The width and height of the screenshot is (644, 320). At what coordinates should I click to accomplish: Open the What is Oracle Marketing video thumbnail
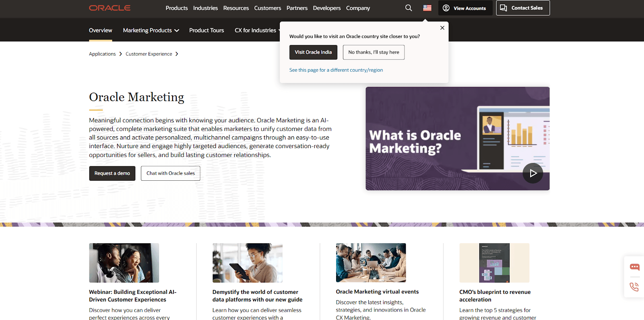coord(458,138)
